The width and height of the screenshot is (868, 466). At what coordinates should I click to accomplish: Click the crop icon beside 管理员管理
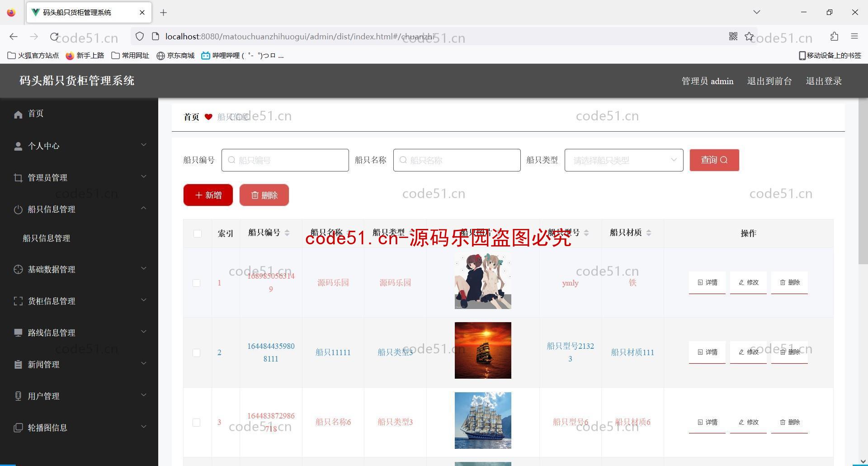(x=18, y=178)
